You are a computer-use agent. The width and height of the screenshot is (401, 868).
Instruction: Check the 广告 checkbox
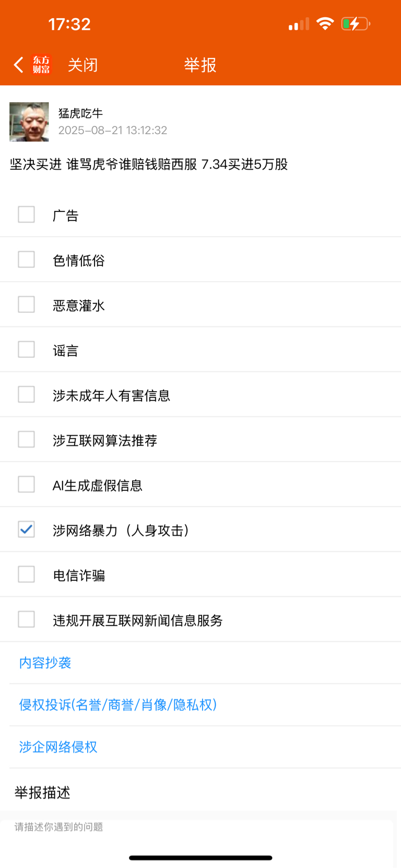click(x=26, y=215)
